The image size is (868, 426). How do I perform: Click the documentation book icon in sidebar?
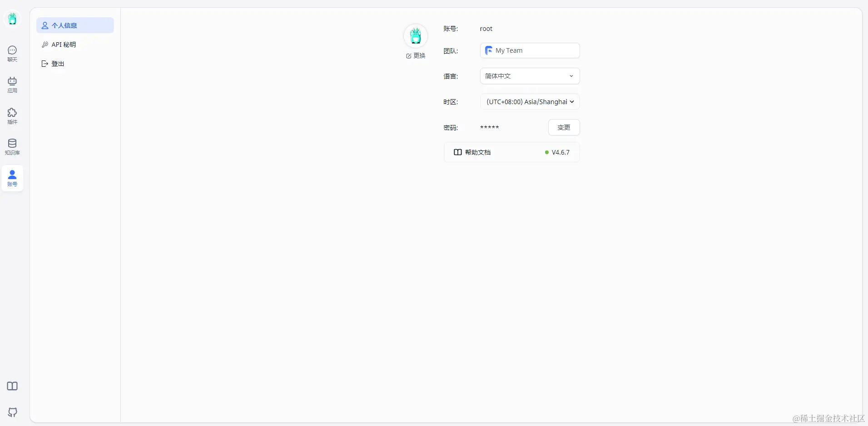pos(12,386)
